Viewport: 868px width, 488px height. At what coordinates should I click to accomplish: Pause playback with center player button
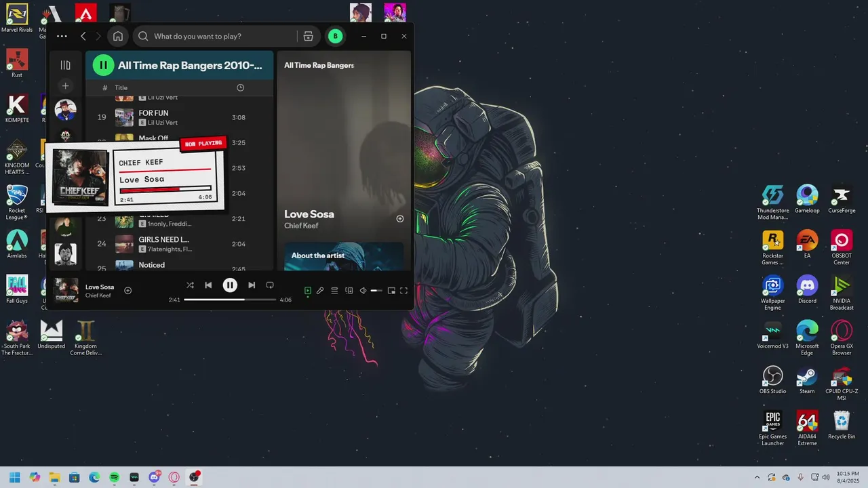coord(230,285)
